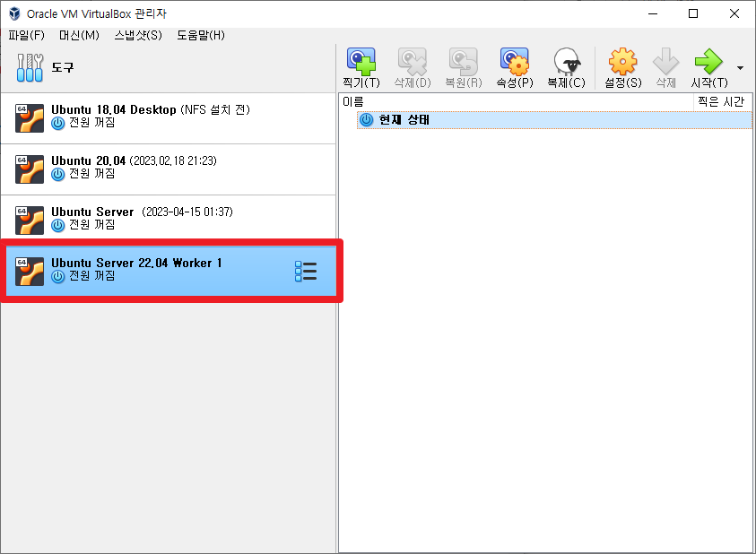This screenshot has width=756, height=554.
Task: Click Ubuntu Server (2023-04-15 01:37) name text
Action: [x=143, y=212]
